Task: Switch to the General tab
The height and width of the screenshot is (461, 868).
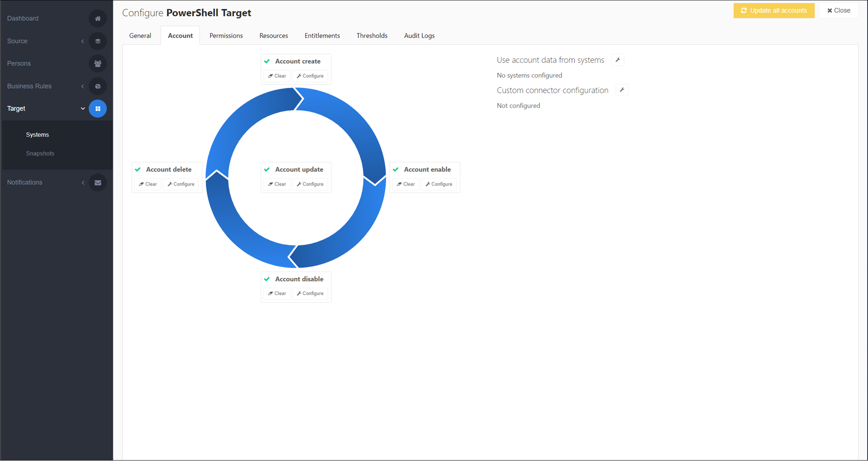Action: point(140,36)
